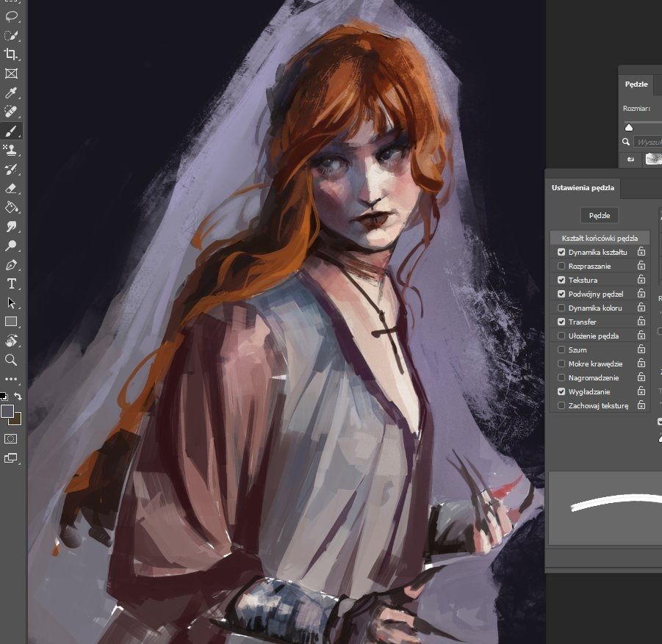The height and width of the screenshot is (644, 662).
Task: Lock the Wygładzanie setting
Action: click(641, 391)
